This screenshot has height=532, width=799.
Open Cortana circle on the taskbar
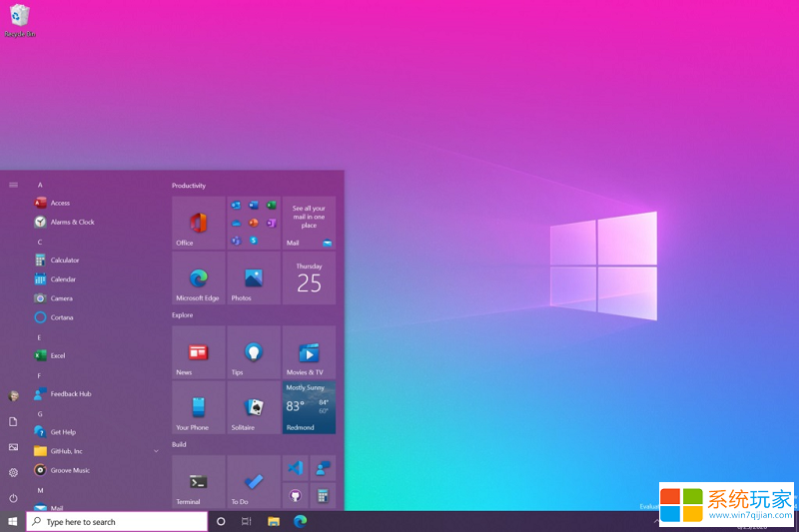click(221, 521)
